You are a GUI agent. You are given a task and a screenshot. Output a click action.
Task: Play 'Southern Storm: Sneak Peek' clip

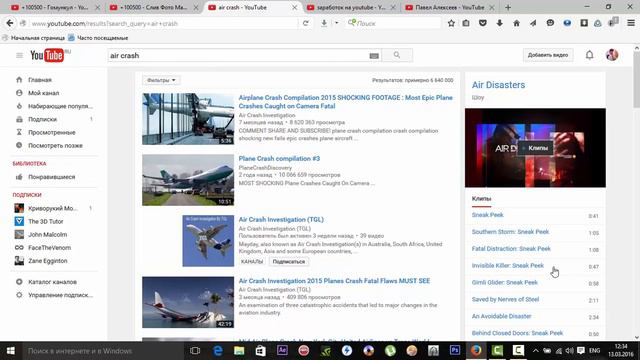point(510,232)
